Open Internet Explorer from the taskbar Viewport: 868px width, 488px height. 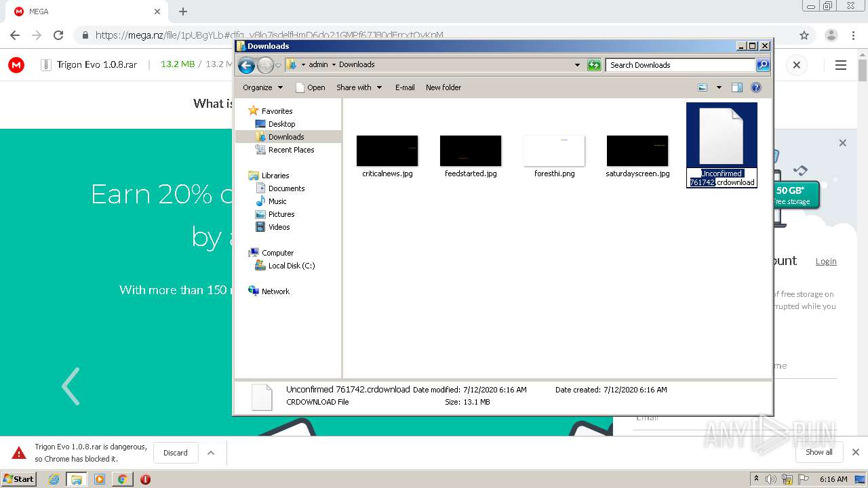tap(54, 479)
